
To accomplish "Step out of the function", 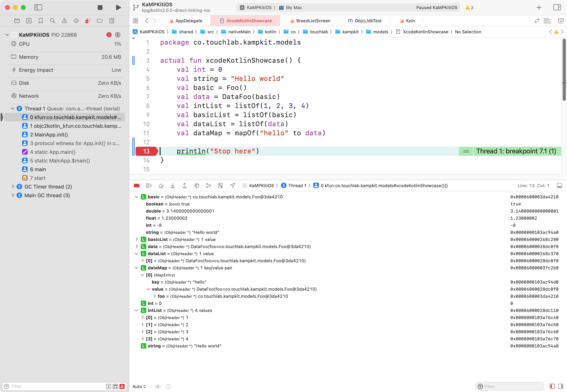I will coord(184,185).
